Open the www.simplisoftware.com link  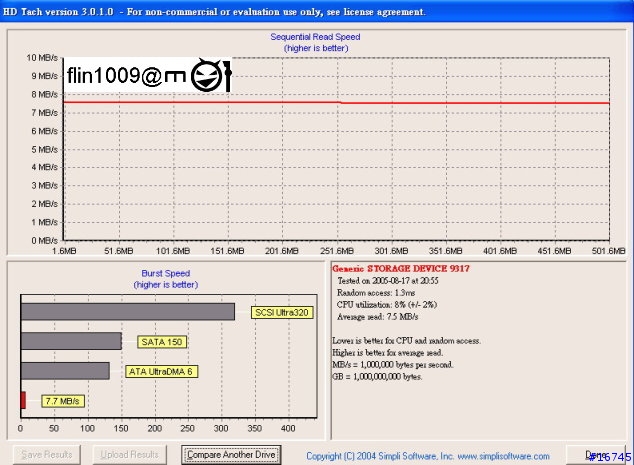click(x=503, y=456)
